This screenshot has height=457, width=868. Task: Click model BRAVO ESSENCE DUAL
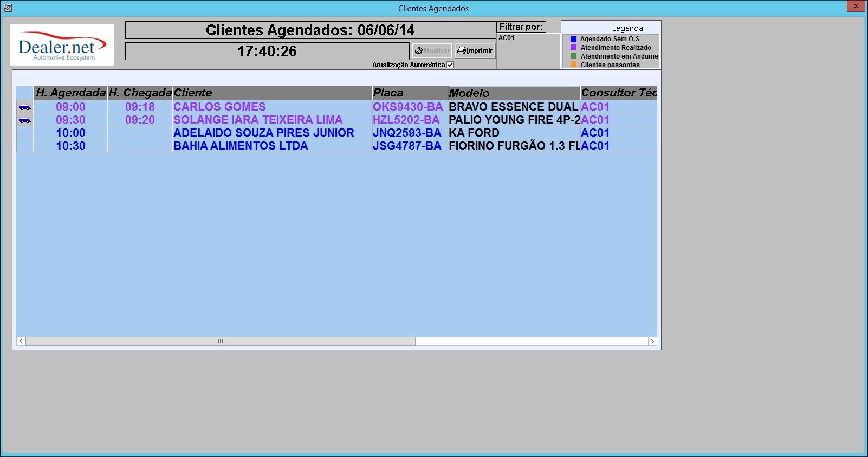(514, 107)
